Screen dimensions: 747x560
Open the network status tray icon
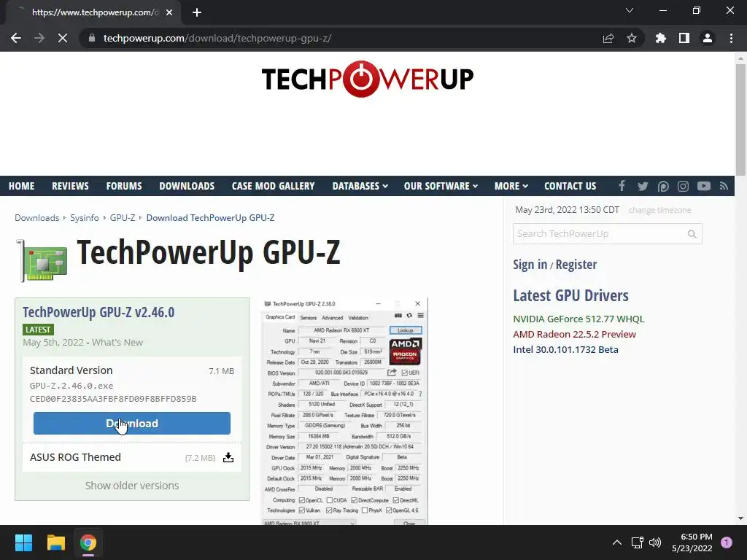pyautogui.click(x=637, y=542)
